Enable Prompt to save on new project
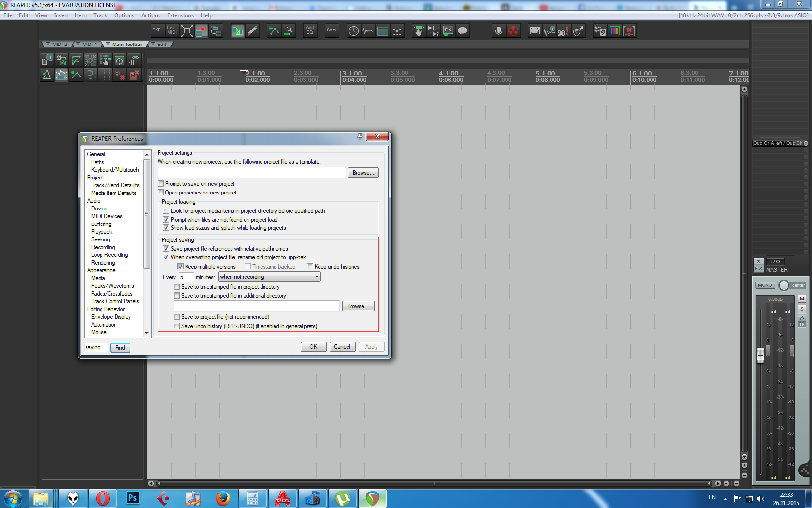Image resolution: width=812 pixels, height=508 pixels. click(161, 184)
